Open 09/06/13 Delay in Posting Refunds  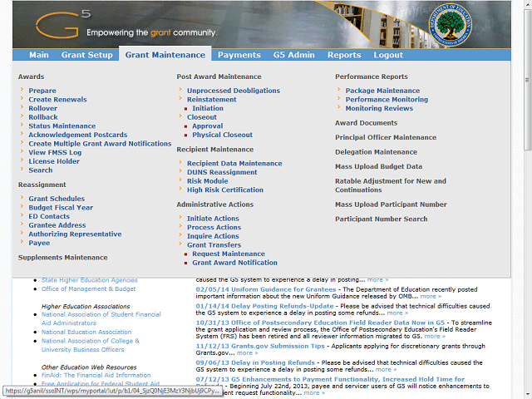[255, 362]
